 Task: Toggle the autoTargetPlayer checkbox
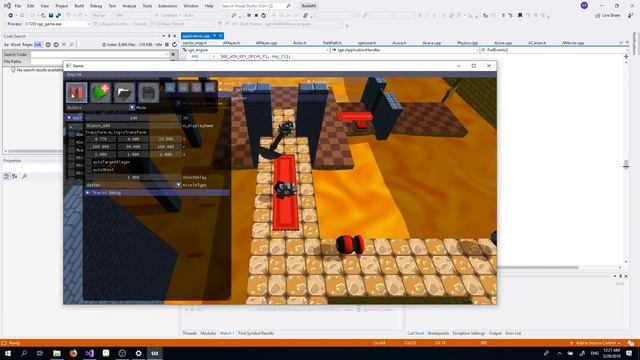(89, 162)
